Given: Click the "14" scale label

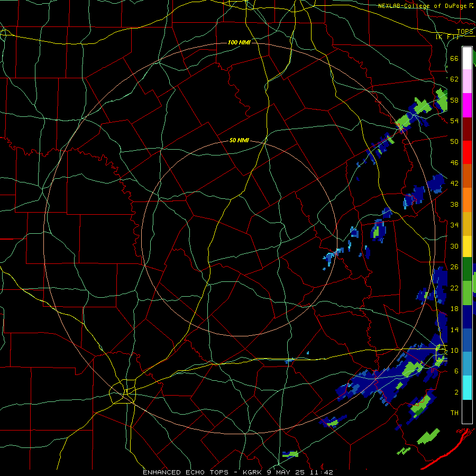Looking at the screenshot, I should coord(454,329).
